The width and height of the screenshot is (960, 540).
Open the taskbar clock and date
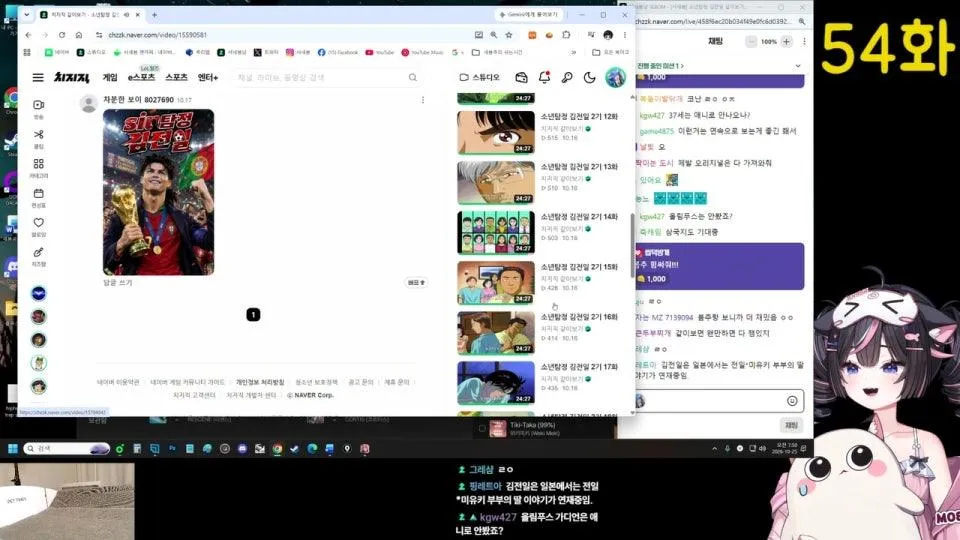coord(787,448)
